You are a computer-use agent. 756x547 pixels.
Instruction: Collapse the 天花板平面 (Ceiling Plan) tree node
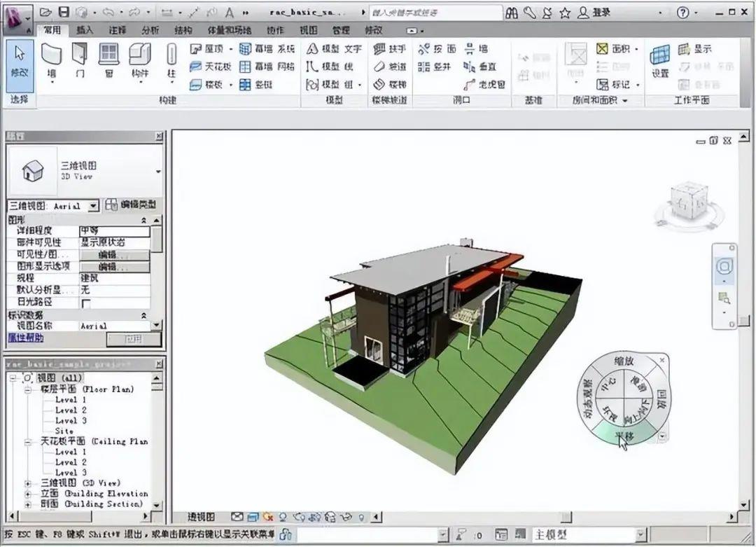pos(27,441)
